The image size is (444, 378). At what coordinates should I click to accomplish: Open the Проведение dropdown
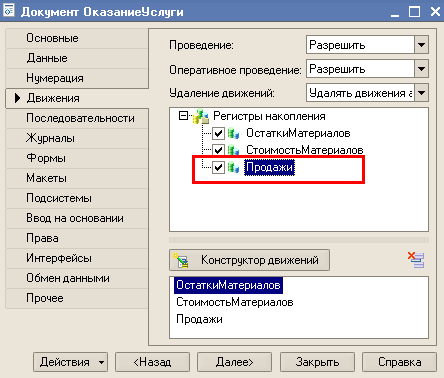coord(421,45)
